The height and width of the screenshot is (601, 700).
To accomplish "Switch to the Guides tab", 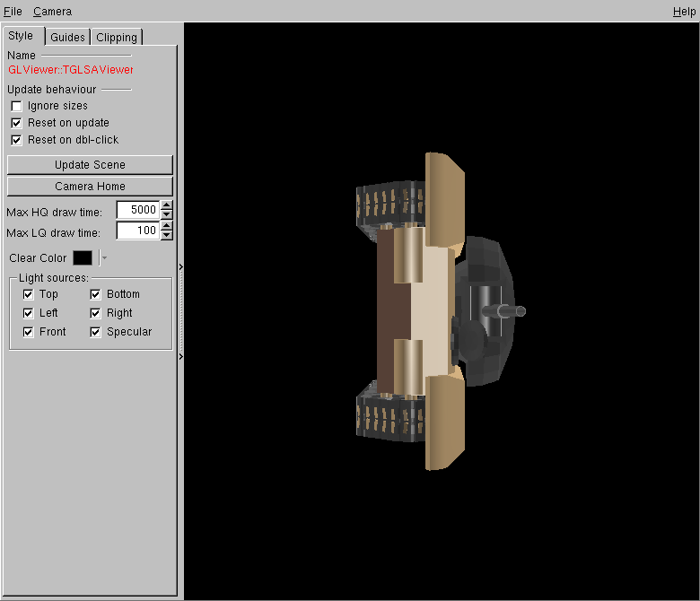I will click(67, 37).
